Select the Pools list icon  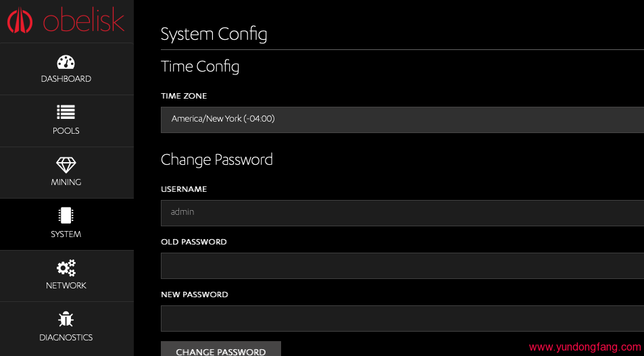click(66, 112)
